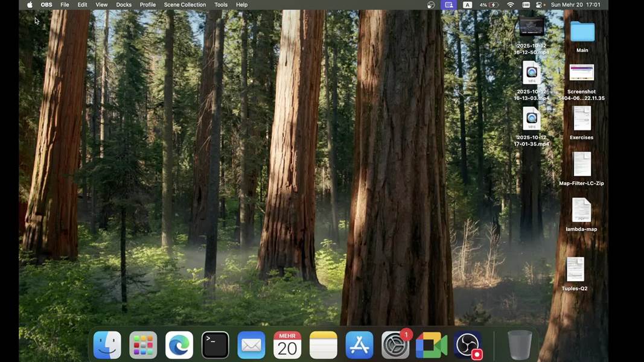The image size is (644, 362).
Task: Open Google Meet from the dock
Action: [x=432, y=346]
